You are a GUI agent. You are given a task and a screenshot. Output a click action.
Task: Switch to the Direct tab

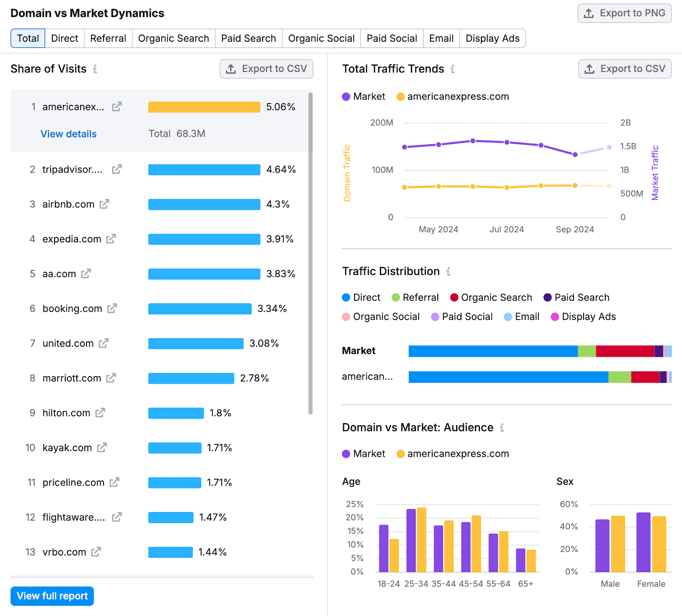point(65,38)
